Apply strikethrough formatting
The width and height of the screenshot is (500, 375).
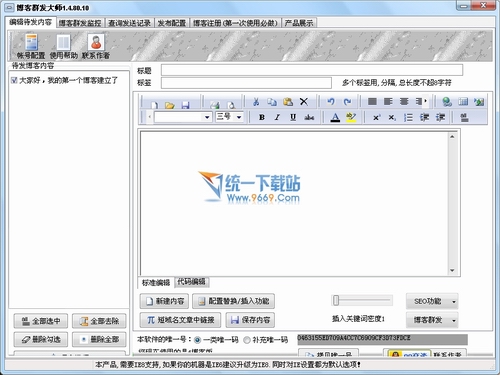pos(309,117)
